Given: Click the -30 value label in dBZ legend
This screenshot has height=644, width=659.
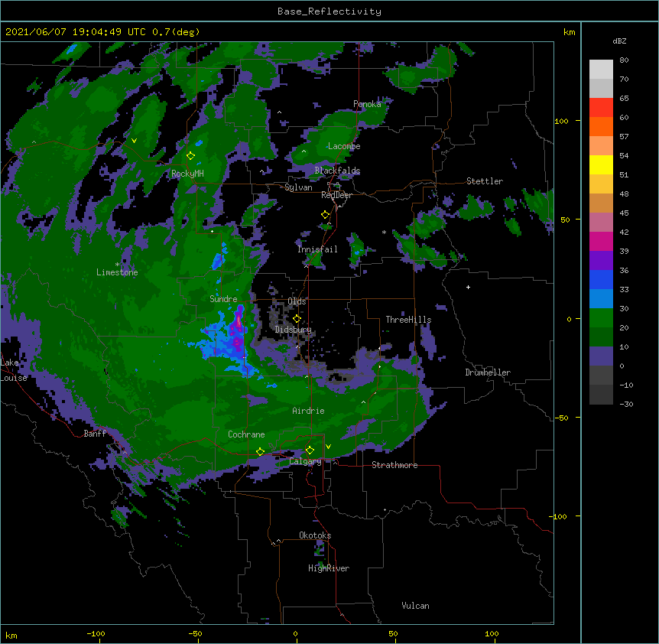Looking at the screenshot, I should click(x=626, y=405).
